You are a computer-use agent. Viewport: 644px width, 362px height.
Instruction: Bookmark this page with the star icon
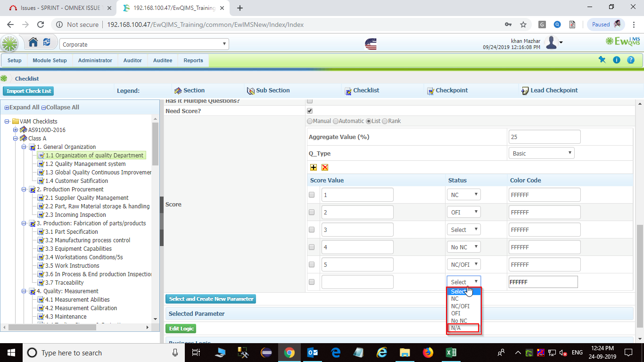click(523, 25)
